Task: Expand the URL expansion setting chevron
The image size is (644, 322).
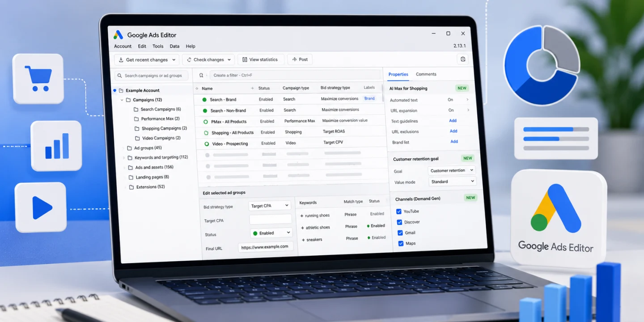Action: pos(468,110)
